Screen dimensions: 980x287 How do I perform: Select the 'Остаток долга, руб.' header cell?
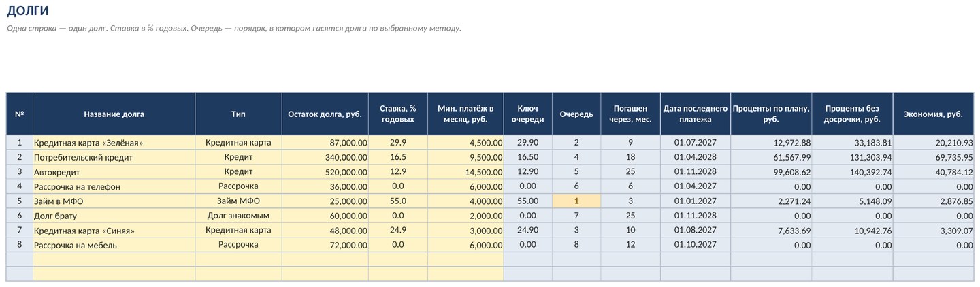(x=325, y=114)
